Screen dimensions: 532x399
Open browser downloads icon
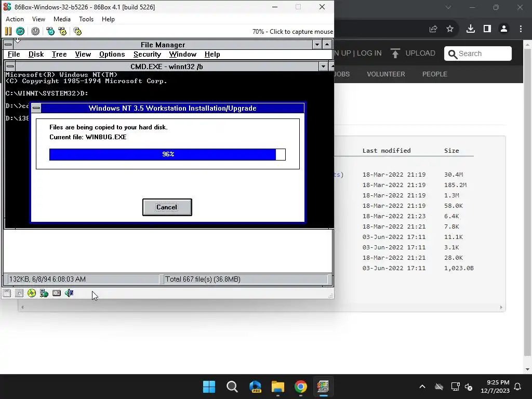pos(471,29)
